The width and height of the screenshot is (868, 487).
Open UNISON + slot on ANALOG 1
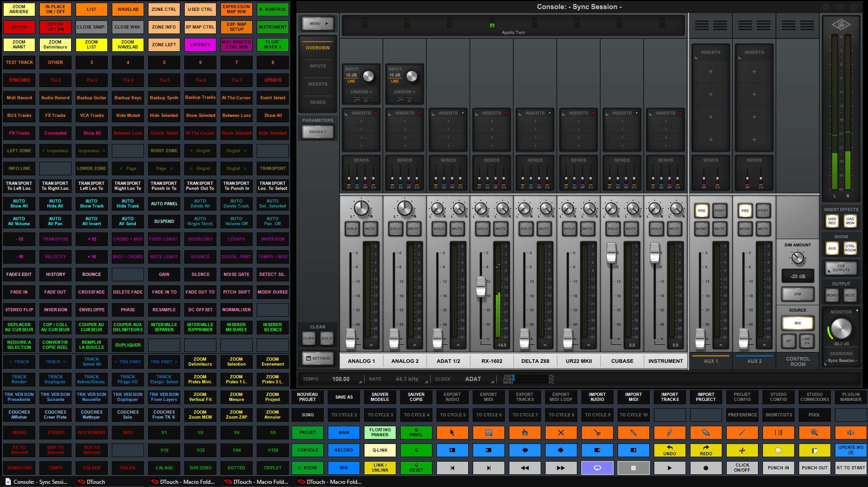[x=361, y=92]
